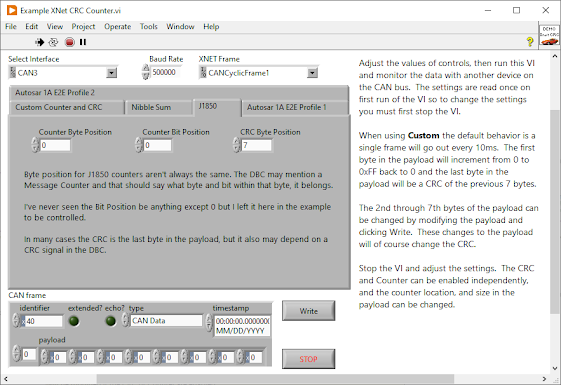Screen dimensions: 561x385
Task: Open the Window menu
Action: coord(180,26)
